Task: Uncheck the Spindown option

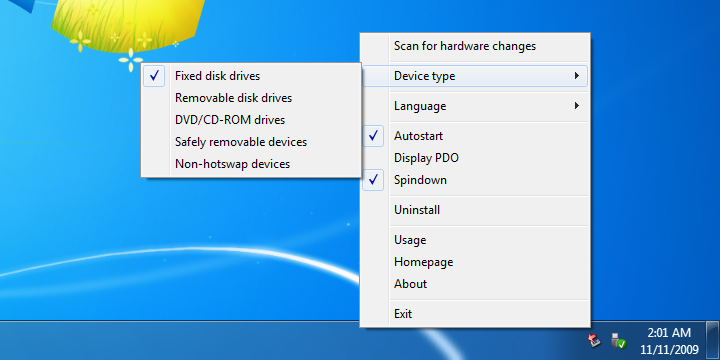Action: pyautogui.click(x=475, y=180)
